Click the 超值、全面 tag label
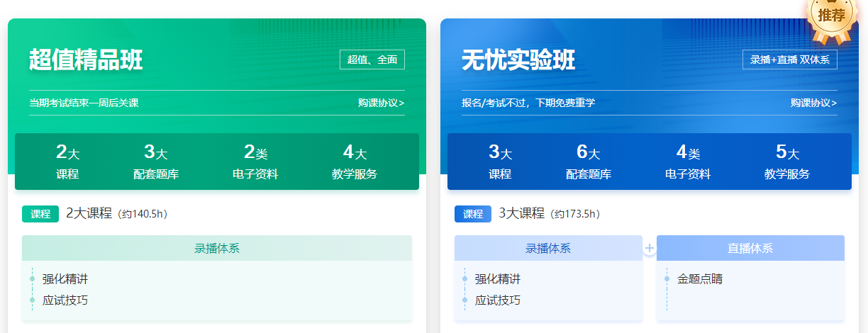Image resolution: width=868 pixels, height=333 pixels. (x=372, y=60)
